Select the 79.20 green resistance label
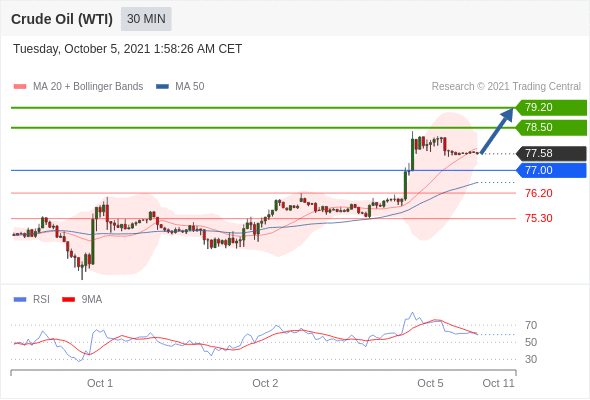The image size is (590, 400). pyautogui.click(x=551, y=107)
